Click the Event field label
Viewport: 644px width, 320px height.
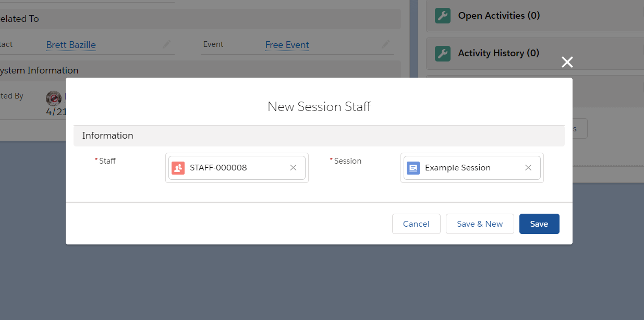coord(213,44)
